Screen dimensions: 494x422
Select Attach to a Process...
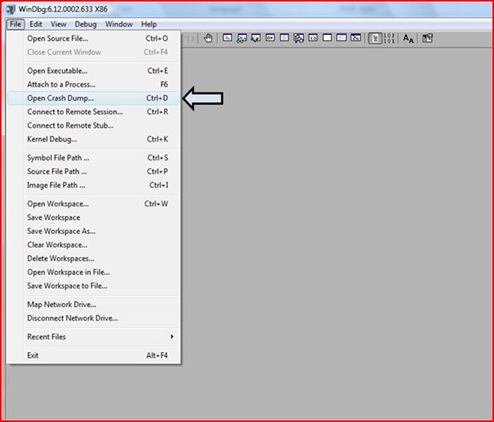(93, 84)
